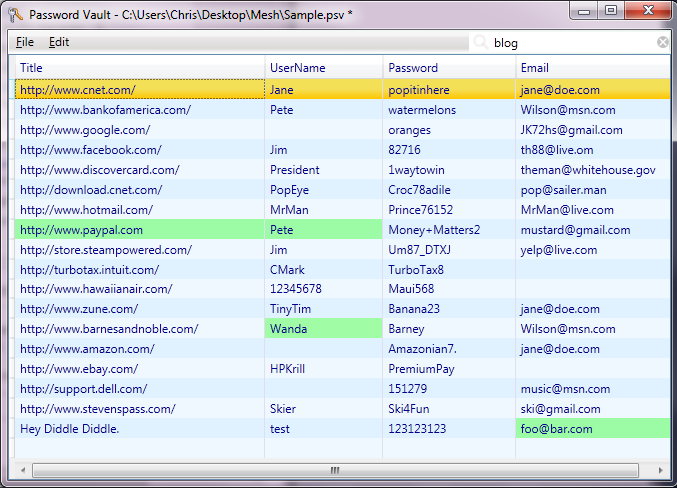Open the Edit menu
The width and height of the screenshot is (677, 488).
tap(59, 43)
